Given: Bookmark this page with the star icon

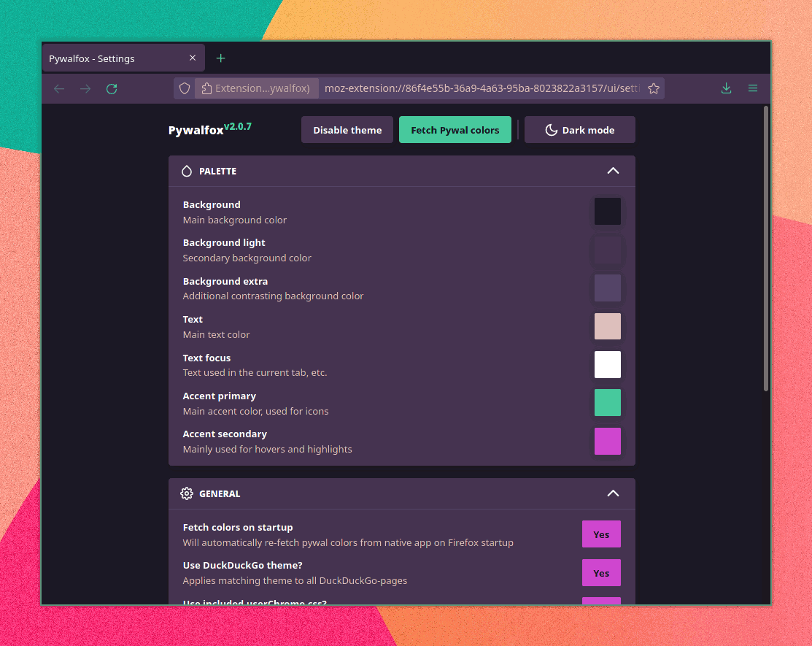Looking at the screenshot, I should point(654,88).
